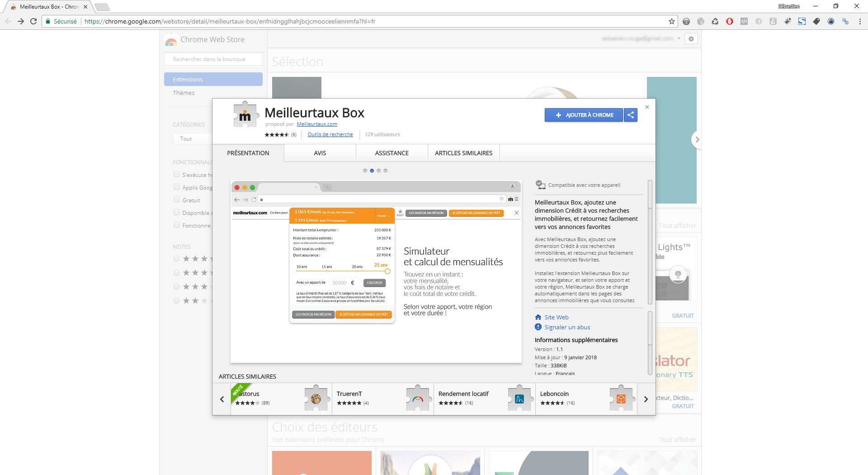
Task: Bookmark this page with the star icon
Action: (x=672, y=21)
